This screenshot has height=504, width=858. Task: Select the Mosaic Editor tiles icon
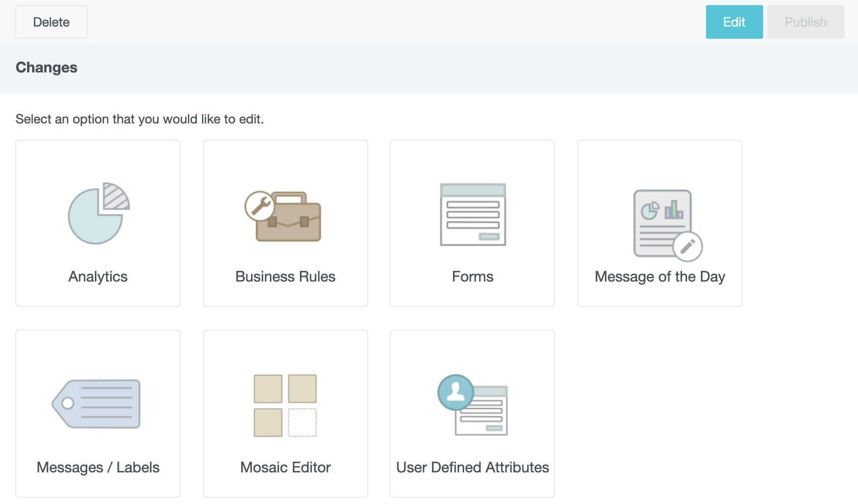pos(285,406)
